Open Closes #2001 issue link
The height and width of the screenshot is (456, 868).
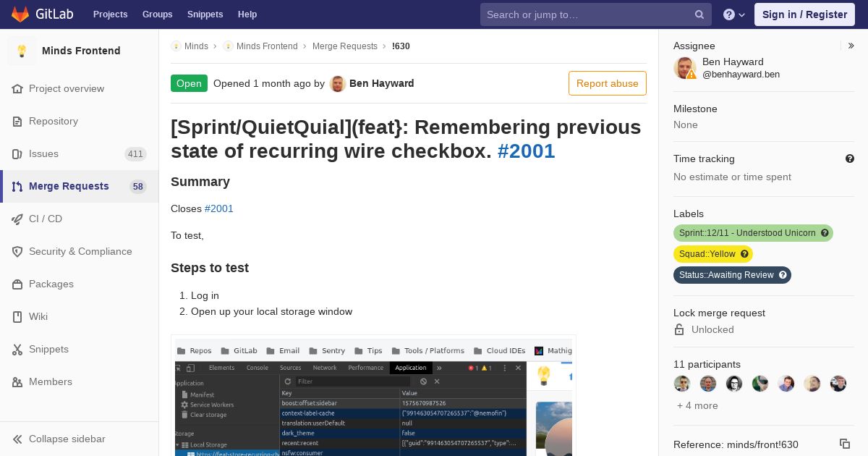[x=219, y=208]
